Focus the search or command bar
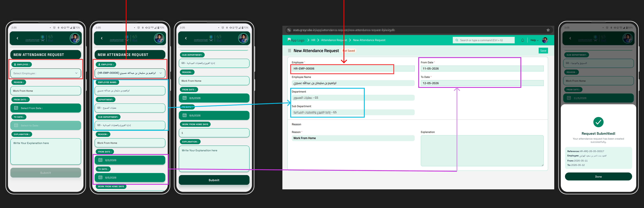644x208 pixels. 484,40
